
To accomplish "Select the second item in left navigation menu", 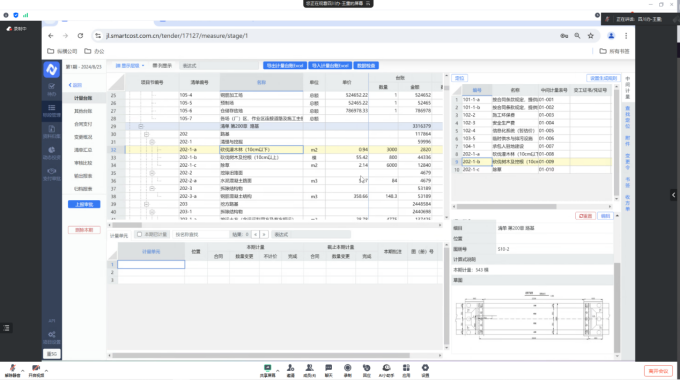I will [83, 111].
